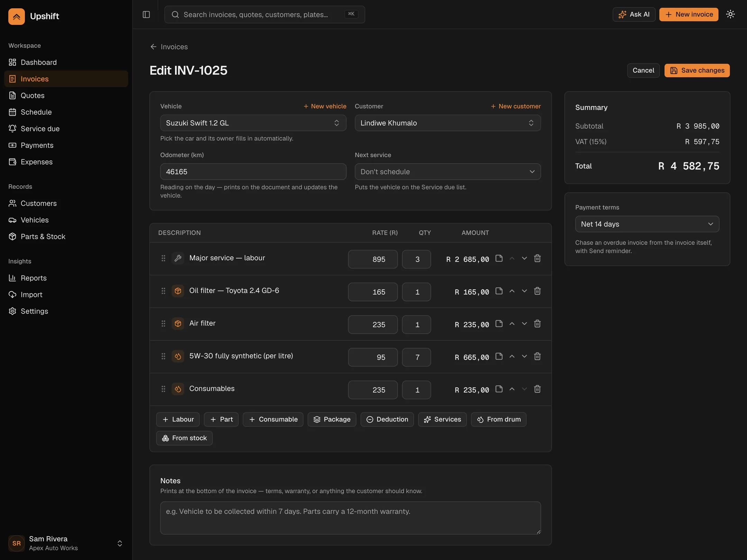Add a Package
The image size is (747, 560).
pyautogui.click(x=332, y=419)
